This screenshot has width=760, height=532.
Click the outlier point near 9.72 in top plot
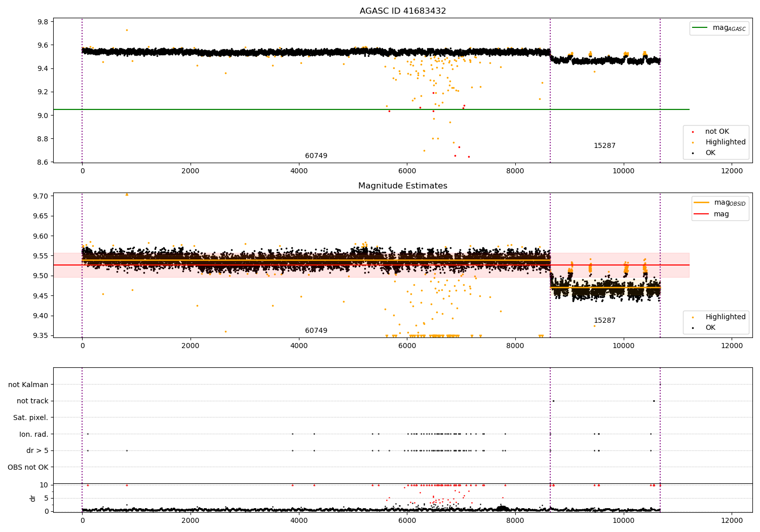[x=127, y=30]
